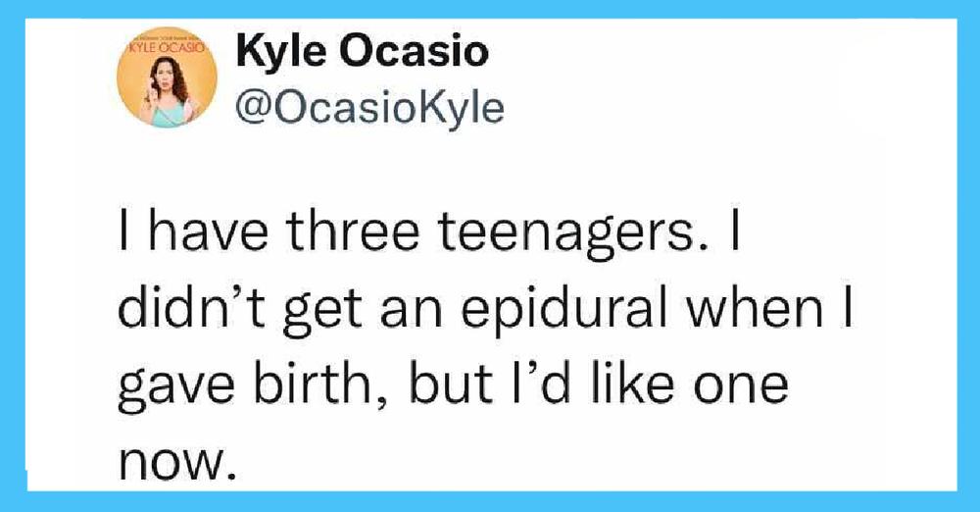Click the "KYLE OCASIO" caption inside the avatar
Image resolution: width=980 pixels, height=512 pixels.
(167, 48)
